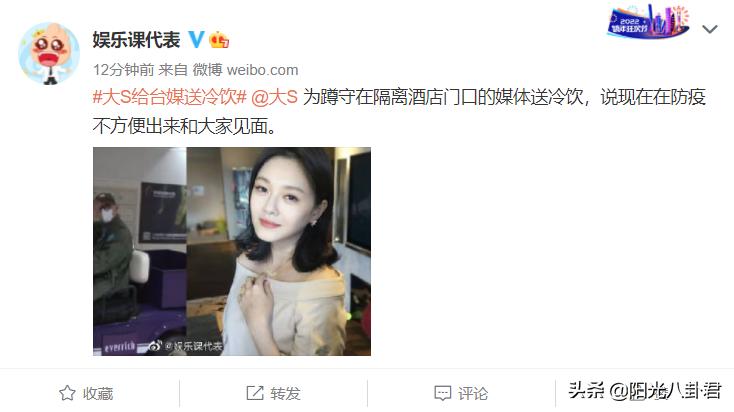Open the #大S给台媒送冷饮# hashtag topic
This screenshot has height=412, width=734.
[169, 97]
